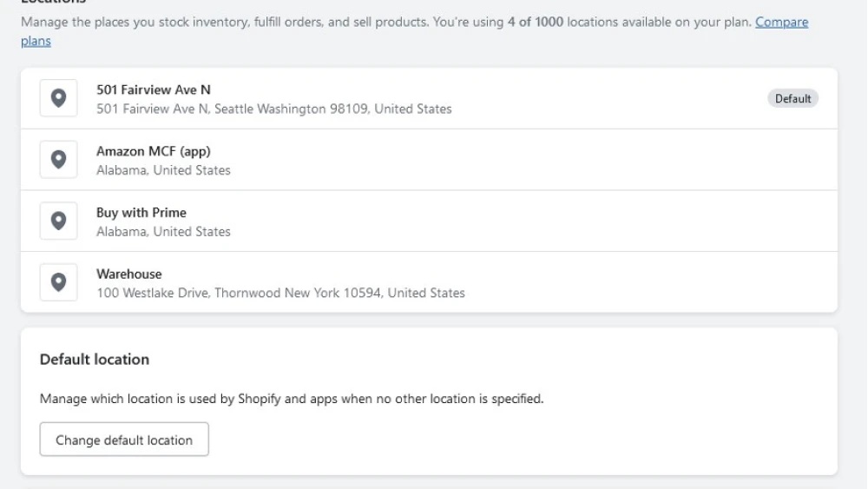Click the Default location section heading
Viewport: 868px width, 489px height.
coord(95,360)
